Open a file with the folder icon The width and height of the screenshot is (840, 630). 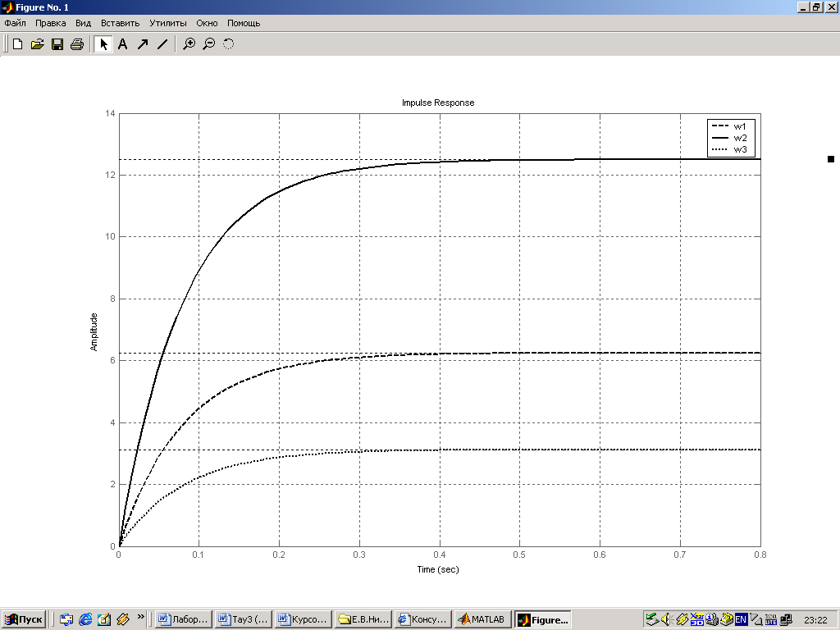[x=37, y=44]
